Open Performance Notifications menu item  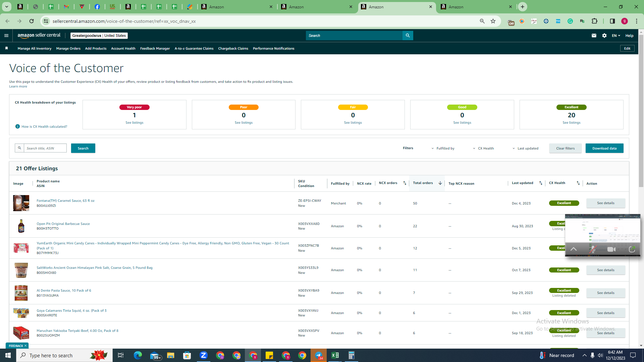click(274, 48)
